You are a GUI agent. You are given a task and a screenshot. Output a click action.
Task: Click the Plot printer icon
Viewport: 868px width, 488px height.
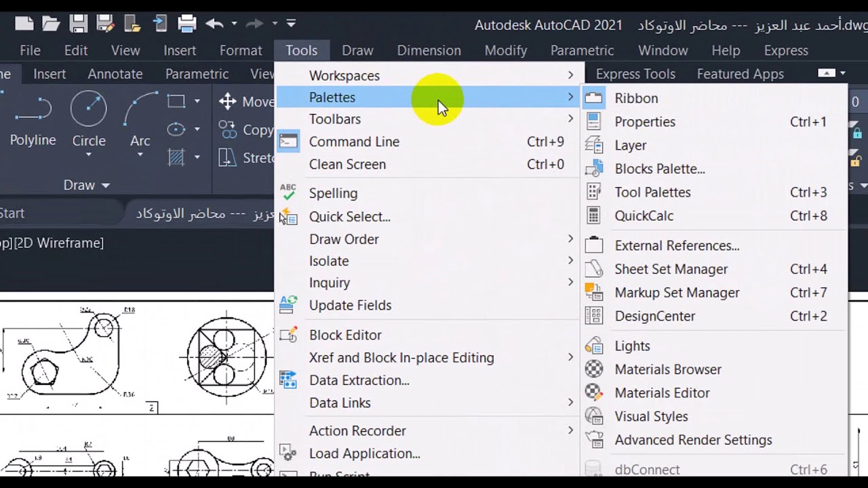tap(187, 24)
